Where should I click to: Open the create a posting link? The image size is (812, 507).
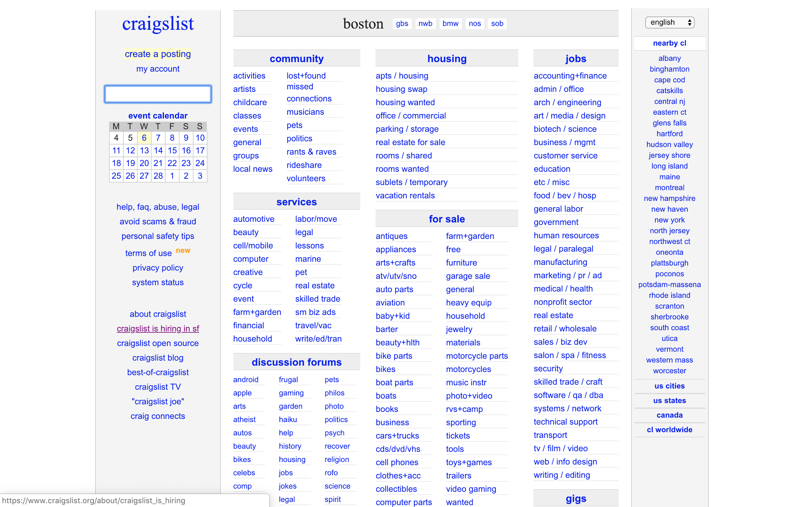pyautogui.click(x=158, y=54)
